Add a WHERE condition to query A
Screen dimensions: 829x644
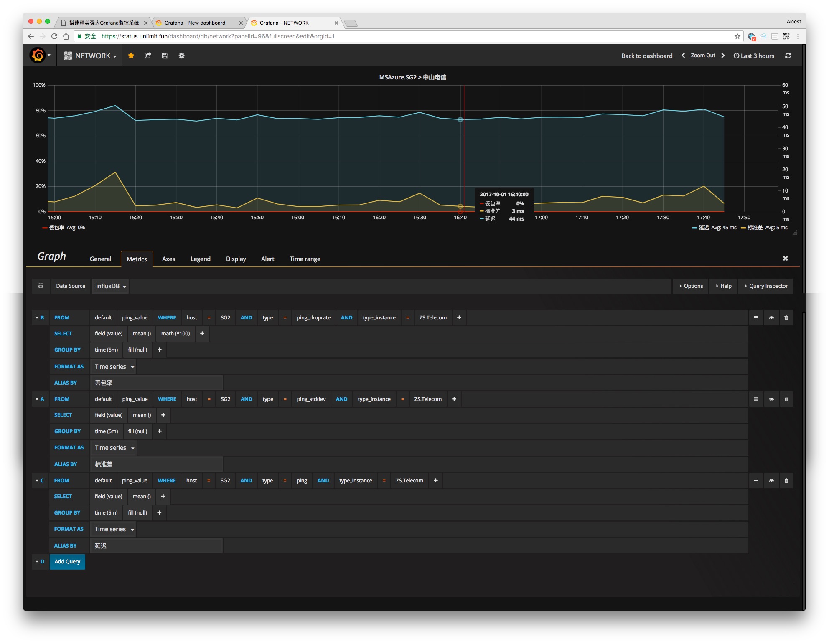click(x=454, y=399)
